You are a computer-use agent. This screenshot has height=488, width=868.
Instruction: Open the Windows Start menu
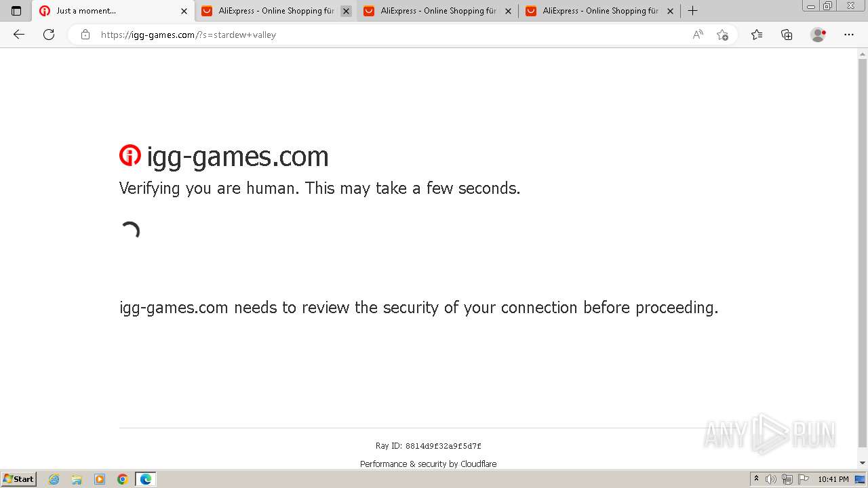(19, 479)
